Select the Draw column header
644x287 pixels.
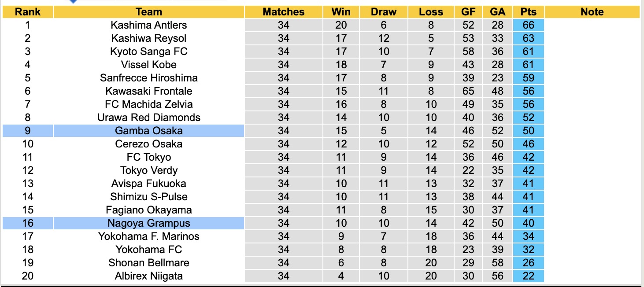[384, 12]
